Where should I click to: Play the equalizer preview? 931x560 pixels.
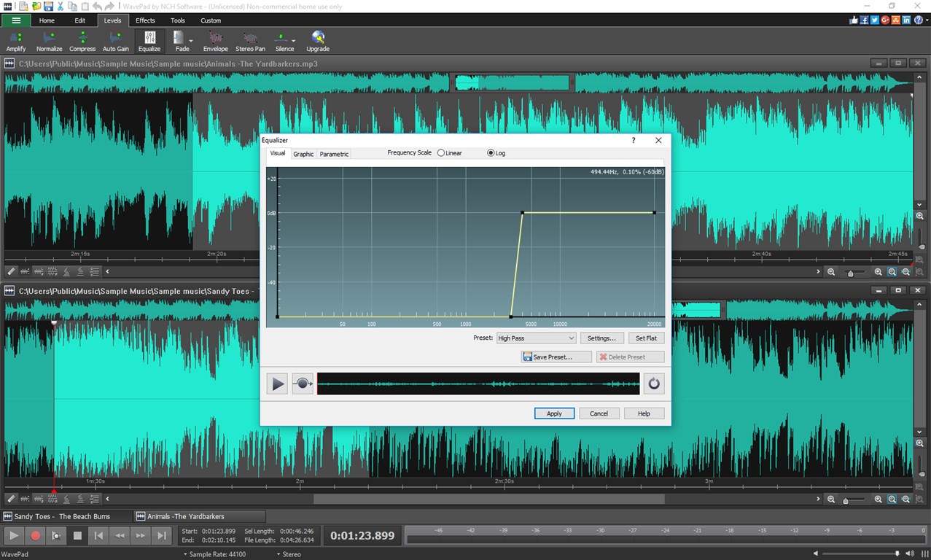pyautogui.click(x=277, y=384)
